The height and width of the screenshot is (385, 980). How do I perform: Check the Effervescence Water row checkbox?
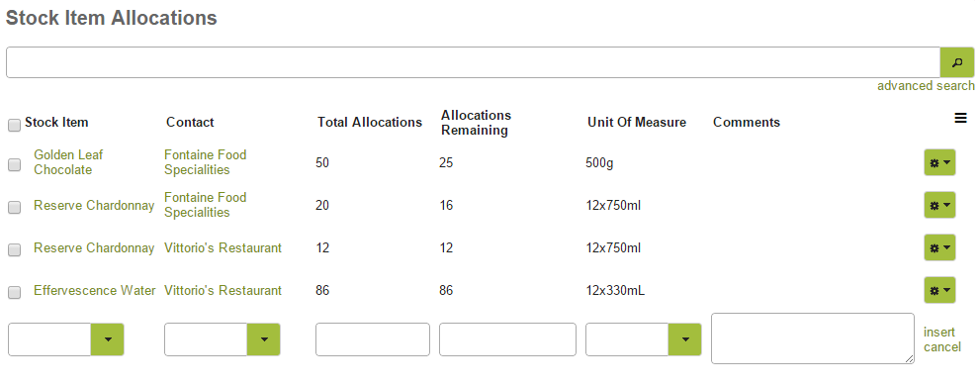pos(15,292)
